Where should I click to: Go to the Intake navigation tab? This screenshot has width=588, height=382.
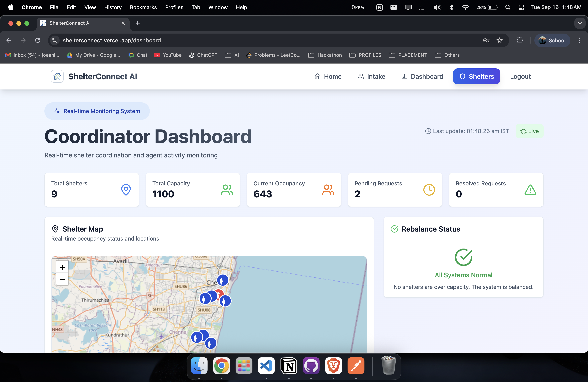[371, 76]
